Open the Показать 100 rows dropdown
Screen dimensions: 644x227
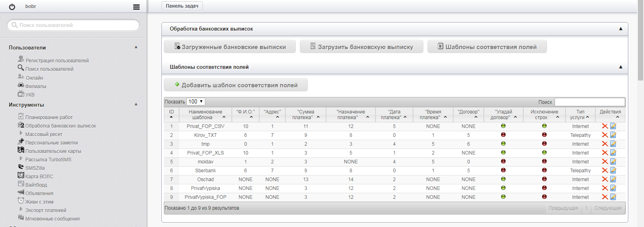tap(196, 102)
